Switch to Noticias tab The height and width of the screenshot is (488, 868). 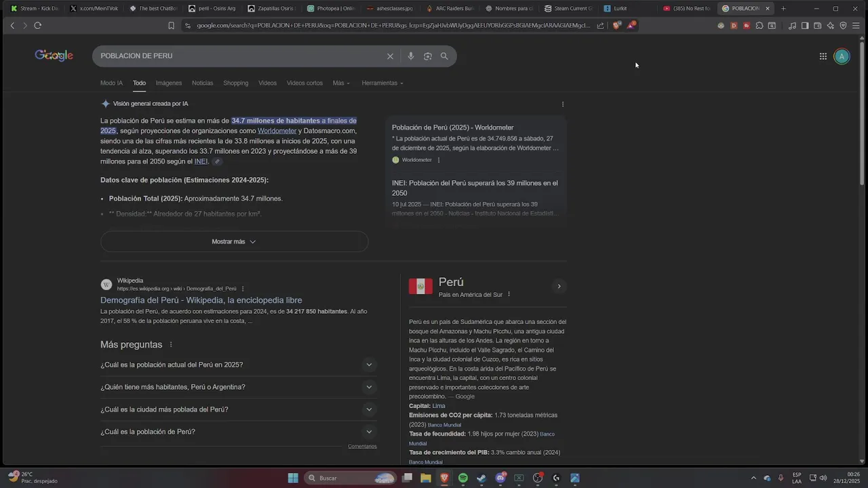(x=202, y=83)
